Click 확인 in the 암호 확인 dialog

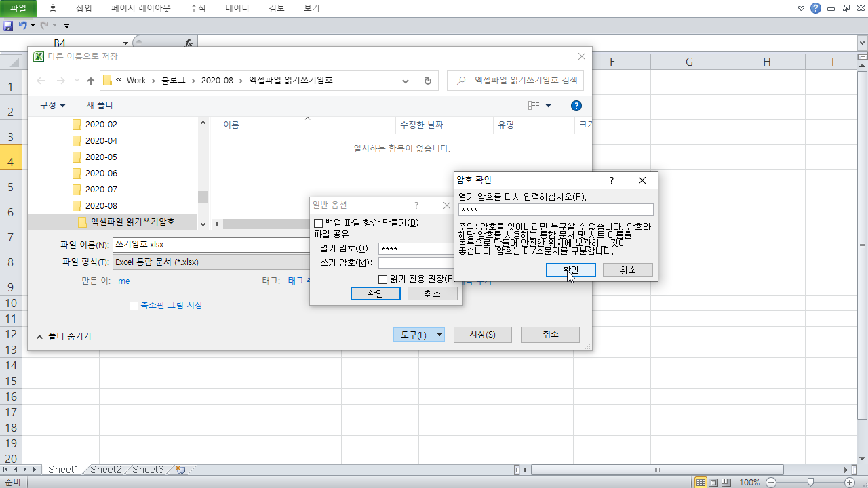(571, 270)
